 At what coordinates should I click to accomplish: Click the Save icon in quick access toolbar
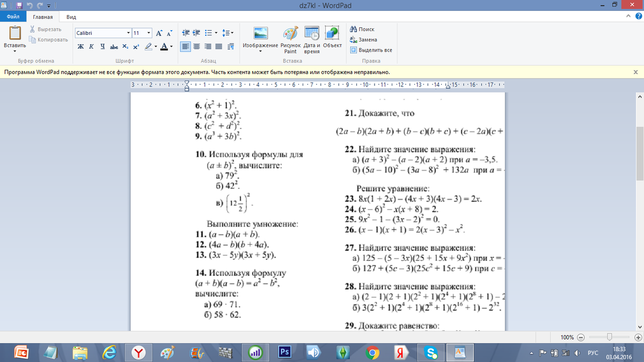coord(20,5)
